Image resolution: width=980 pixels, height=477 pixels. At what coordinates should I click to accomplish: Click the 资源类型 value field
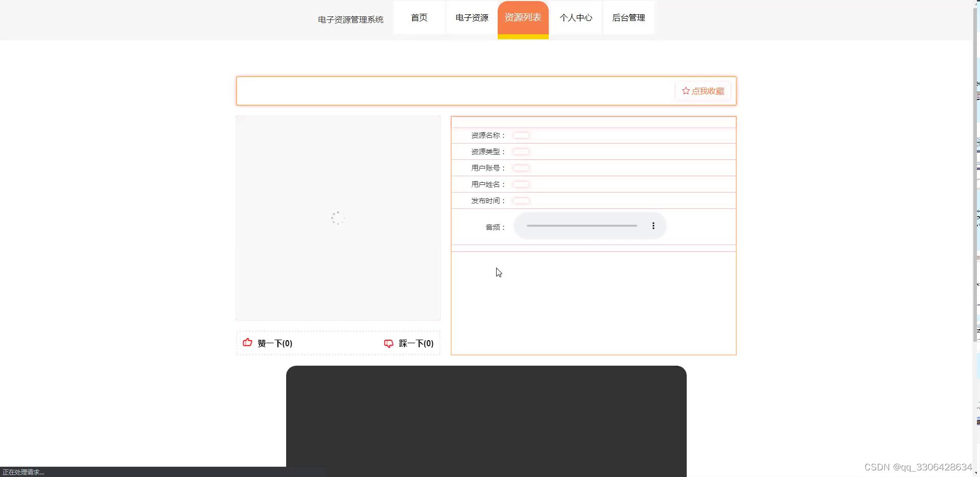(521, 152)
